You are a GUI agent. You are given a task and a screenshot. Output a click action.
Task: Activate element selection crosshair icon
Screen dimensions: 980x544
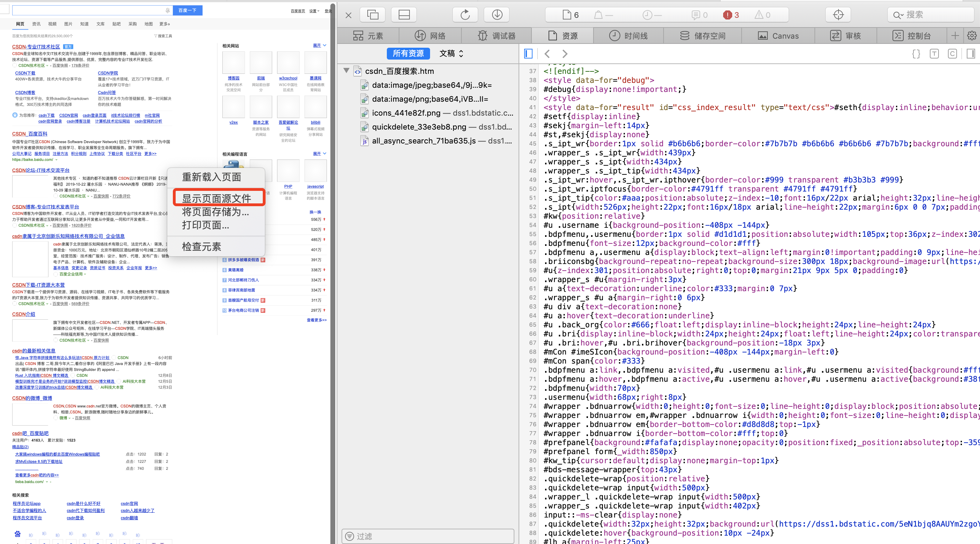pos(838,15)
